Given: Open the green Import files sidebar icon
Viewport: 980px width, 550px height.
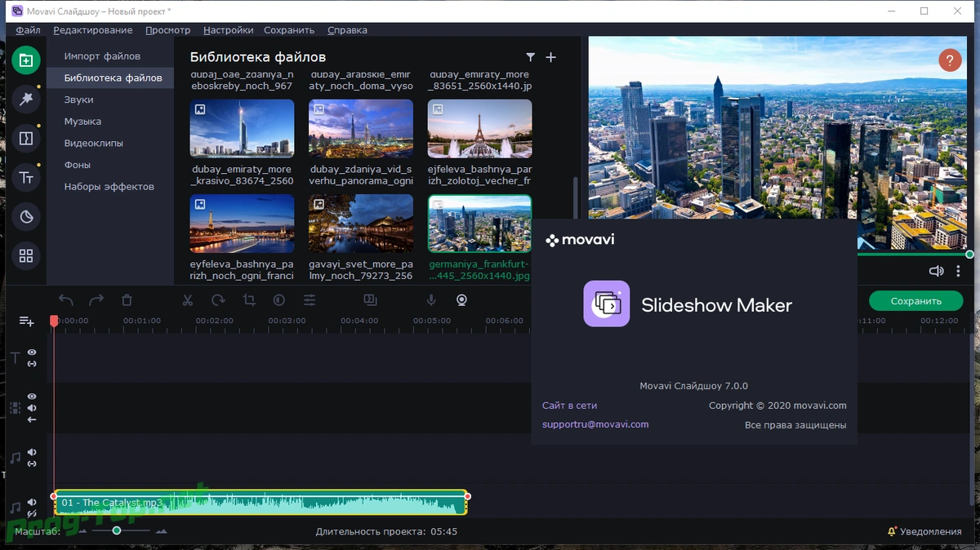Looking at the screenshot, I should click(26, 60).
